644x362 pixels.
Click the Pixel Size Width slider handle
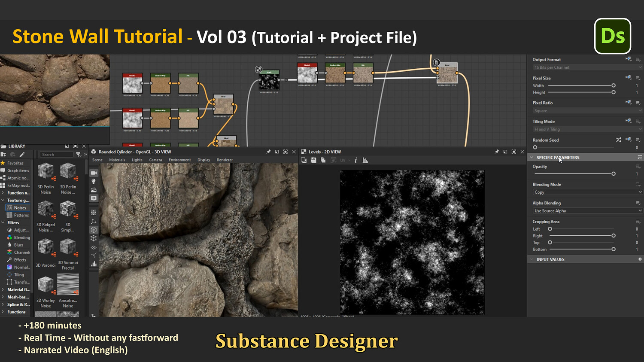coord(614,85)
